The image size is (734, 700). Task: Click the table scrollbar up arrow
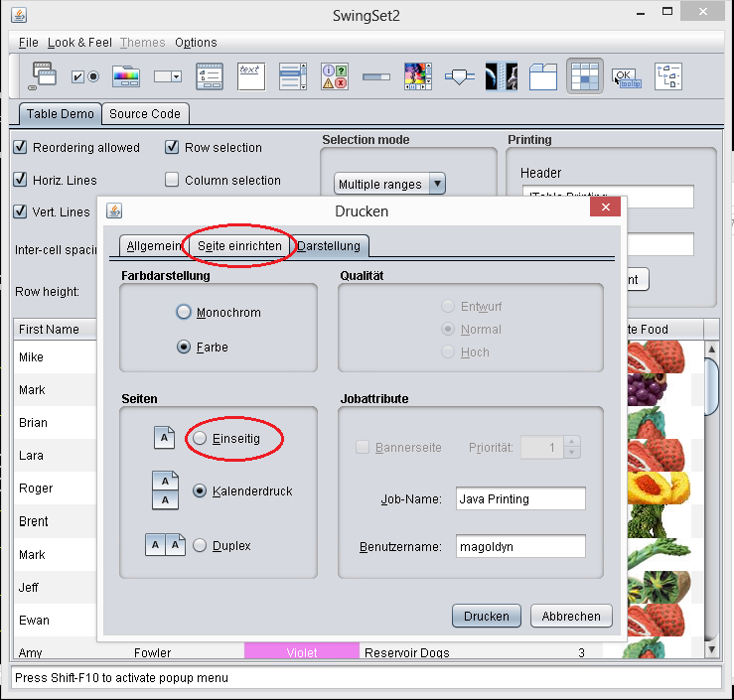click(711, 349)
